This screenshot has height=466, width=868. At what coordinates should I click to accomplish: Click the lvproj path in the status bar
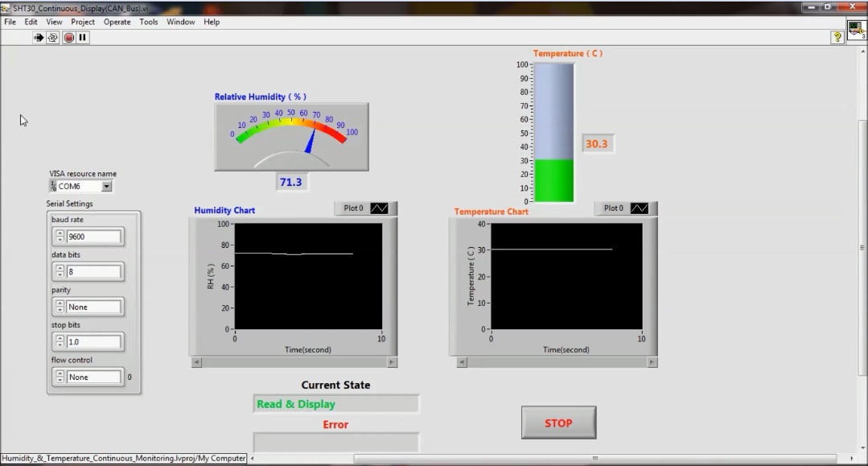tap(122, 457)
